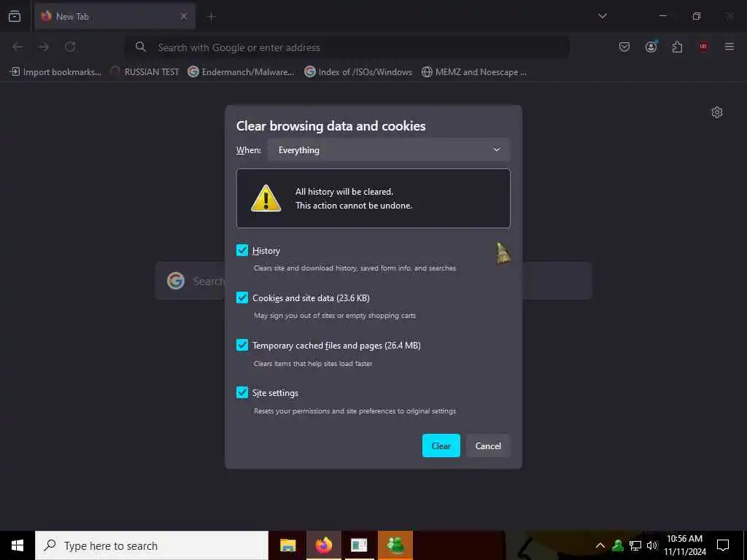The image size is (747, 560).
Task: Focus the address bar search field
Action: (347, 47)
